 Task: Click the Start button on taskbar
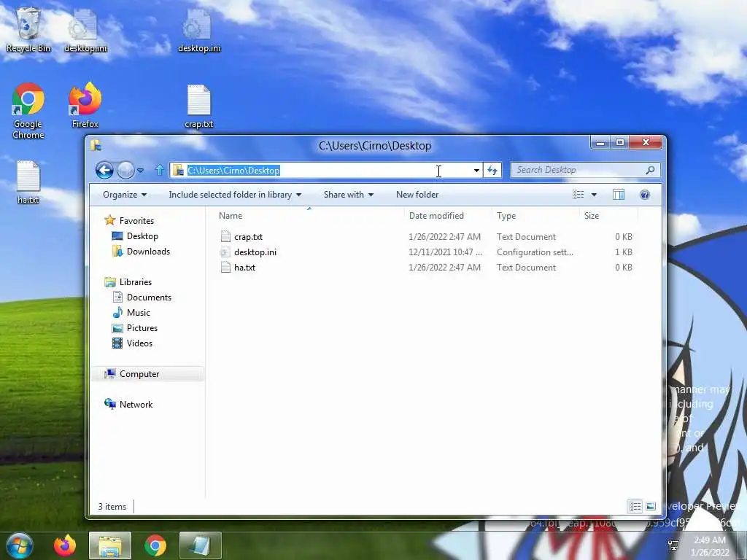click(19, 545)
